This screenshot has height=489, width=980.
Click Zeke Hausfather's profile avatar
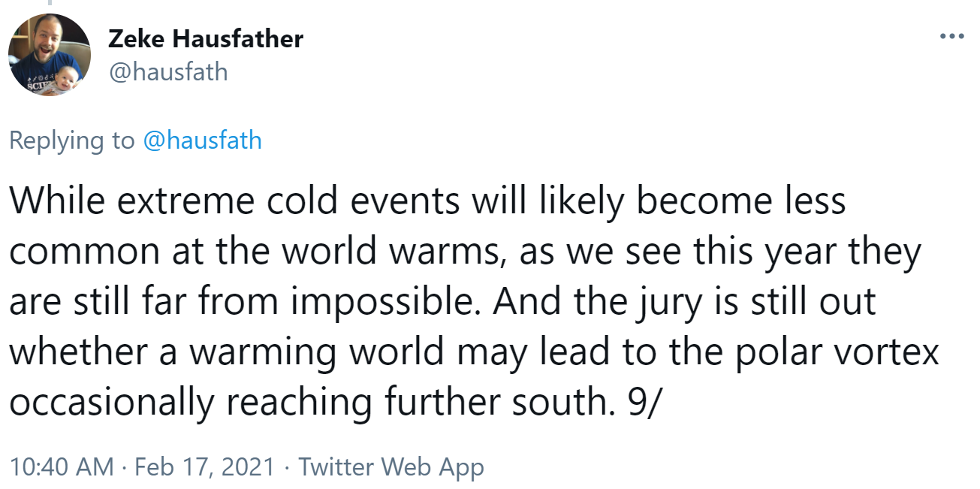click(50, 54)
